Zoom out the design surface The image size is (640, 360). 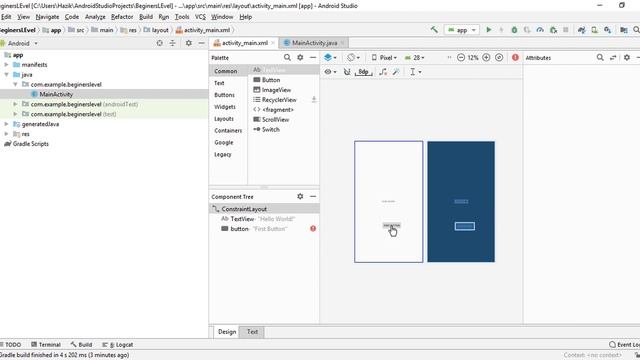[461, 58]
